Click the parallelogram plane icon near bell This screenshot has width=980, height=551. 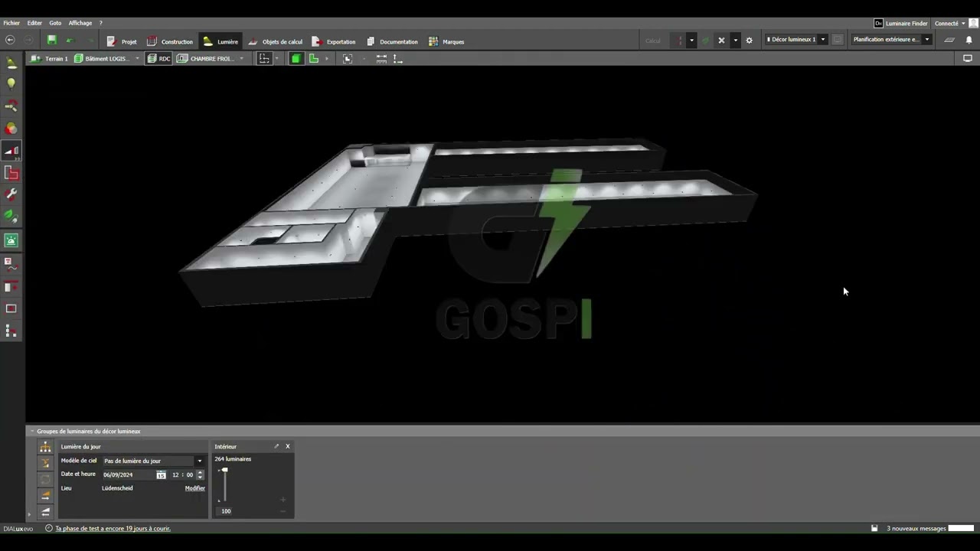pyautogui.click(x=949, y=40)
